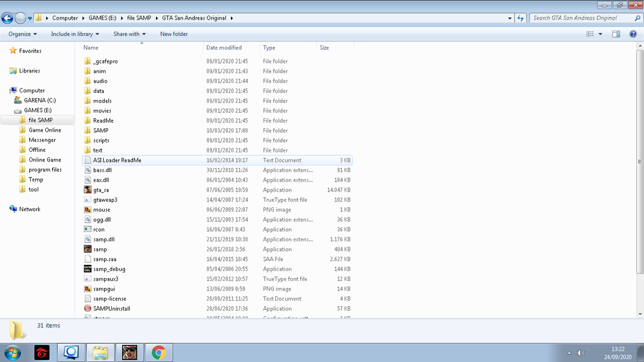The image size is (644, 362).
Task: Click the gtaweap3 font file icon
Action: click(x=88, y=200)
